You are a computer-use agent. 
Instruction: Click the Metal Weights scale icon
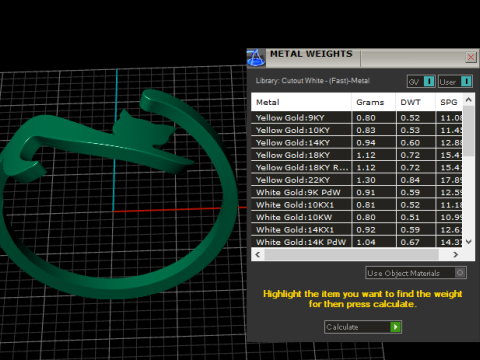[256, 58]
